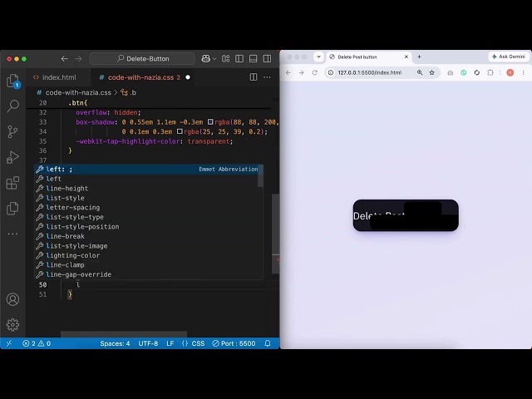532x399 pixels.
Task: Open the Search view in activity bar
Action: [x=13, y=106]
